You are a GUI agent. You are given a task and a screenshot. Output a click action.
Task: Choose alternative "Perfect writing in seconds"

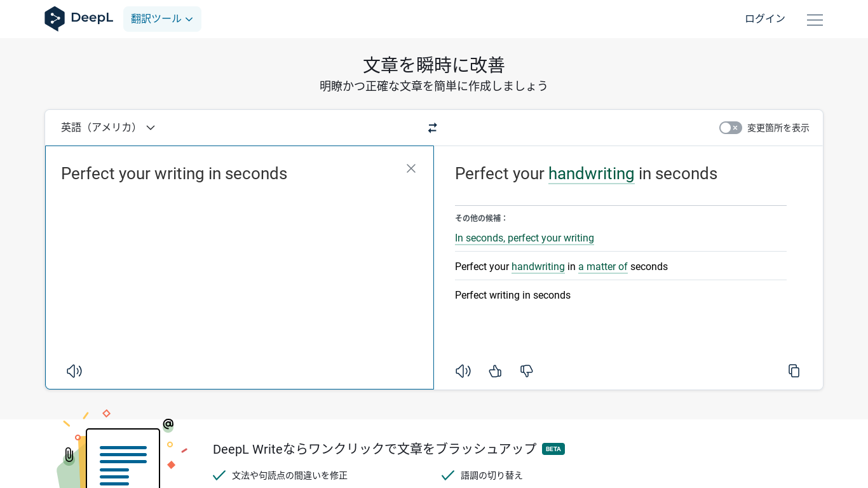coord(513,295)
